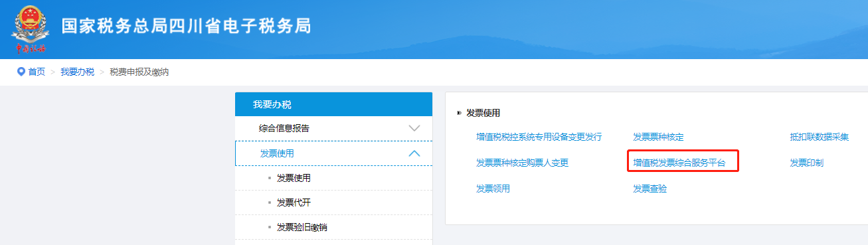The width and height of the screenshot is (868, 245).
Task: Click the location pin icon beside 首页
Action: click(x=21, y=72)
